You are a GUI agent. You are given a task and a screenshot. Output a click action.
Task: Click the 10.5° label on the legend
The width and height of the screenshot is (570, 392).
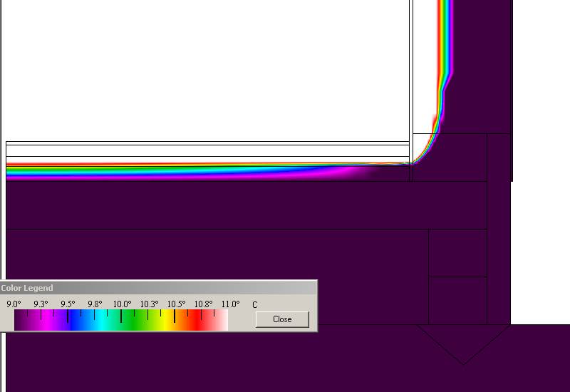176,304
